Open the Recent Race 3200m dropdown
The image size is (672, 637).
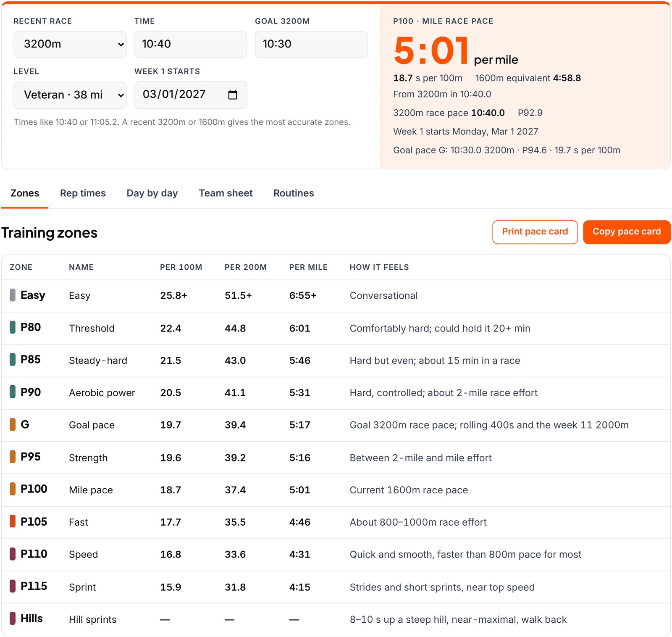pyautogui.click(x=70, y=44)
